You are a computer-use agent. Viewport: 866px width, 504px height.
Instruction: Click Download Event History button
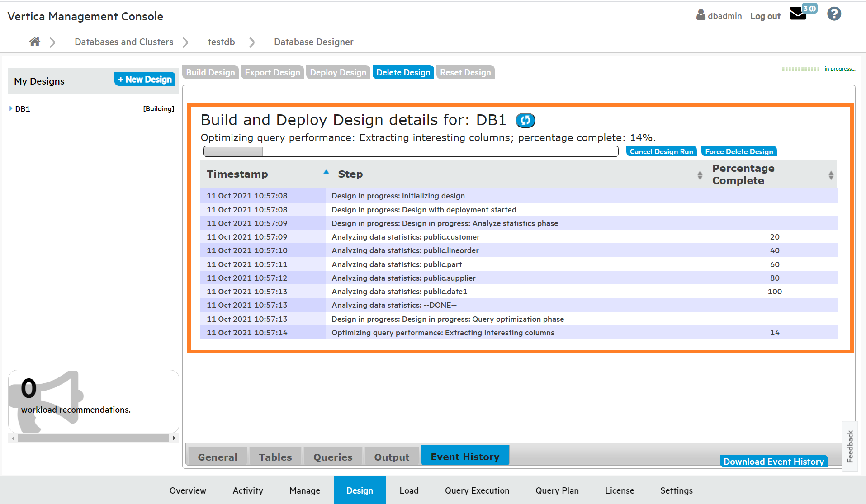[x=773, y=462]
